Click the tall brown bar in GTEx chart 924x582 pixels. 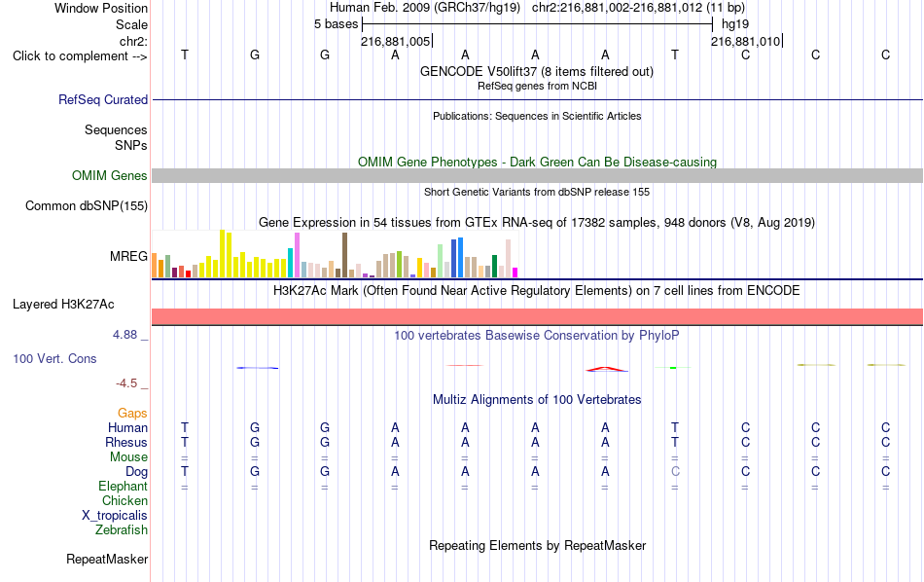[x=344, y=255]
